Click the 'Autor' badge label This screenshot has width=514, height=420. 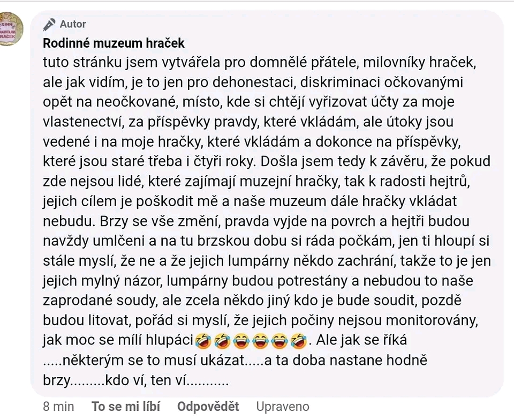72,24
